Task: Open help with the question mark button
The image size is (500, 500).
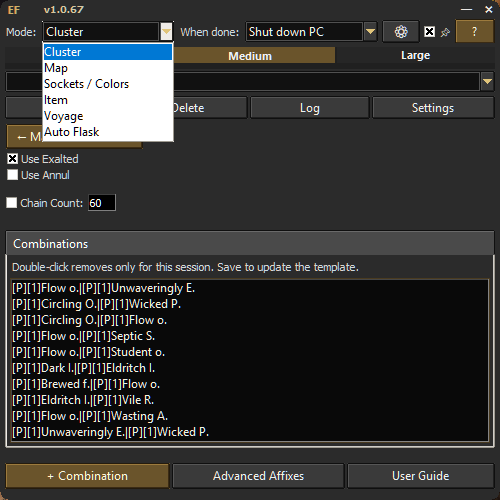Action: 474,32
